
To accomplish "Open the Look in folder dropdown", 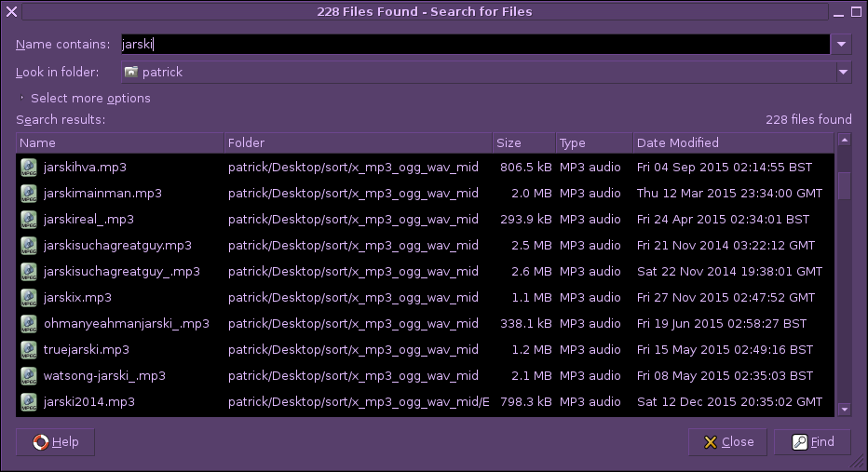I will [x=842, y=72].
